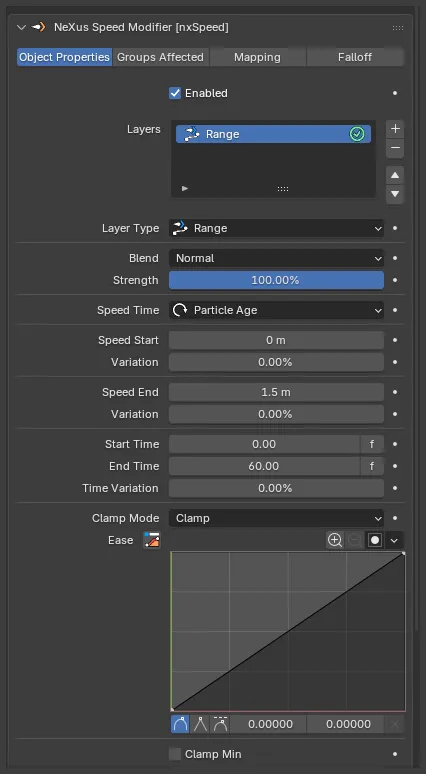Click the Speed End Variation field
The height and width of the screenshot is (774, 426).
[x=276, y=414]
